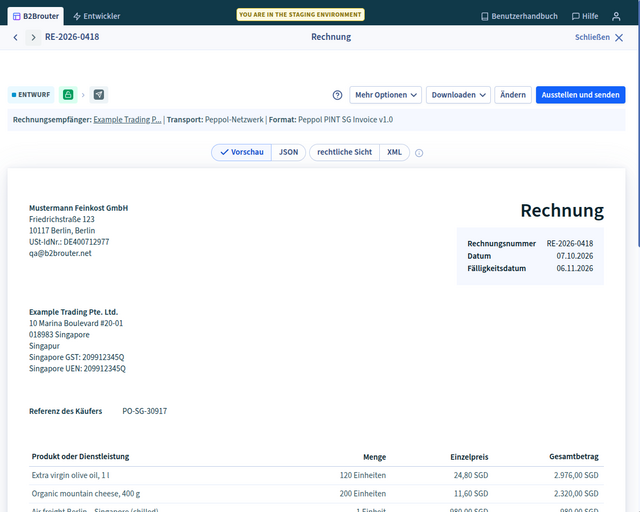Click the Mustermann Feinkost GmbH name

(x=78, y=208)
